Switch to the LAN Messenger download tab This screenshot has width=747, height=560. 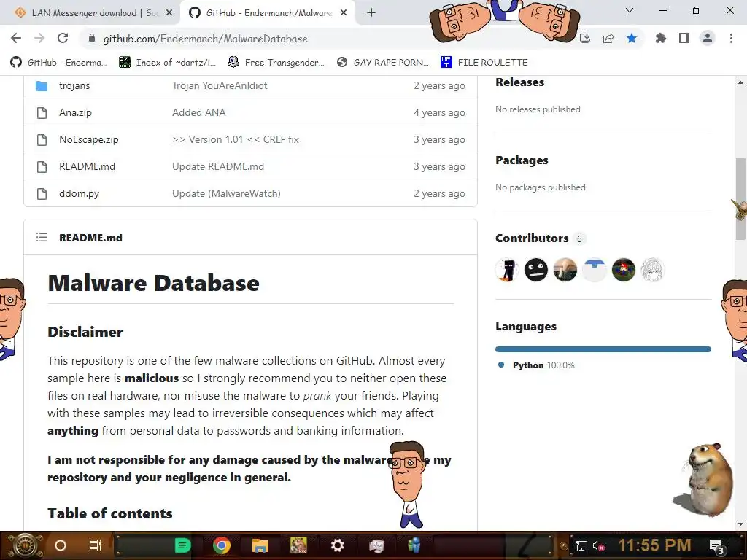(x=95, y=13)
